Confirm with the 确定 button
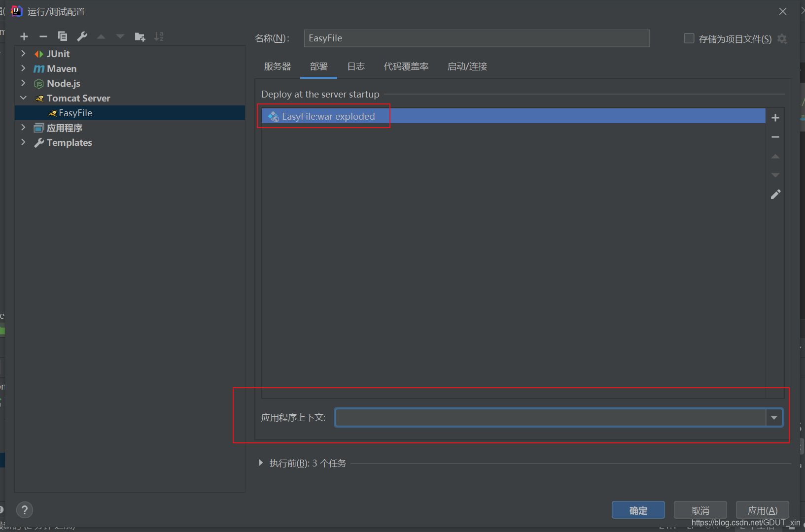This screenshot has width=805, height=532. (x=638, y=510)
